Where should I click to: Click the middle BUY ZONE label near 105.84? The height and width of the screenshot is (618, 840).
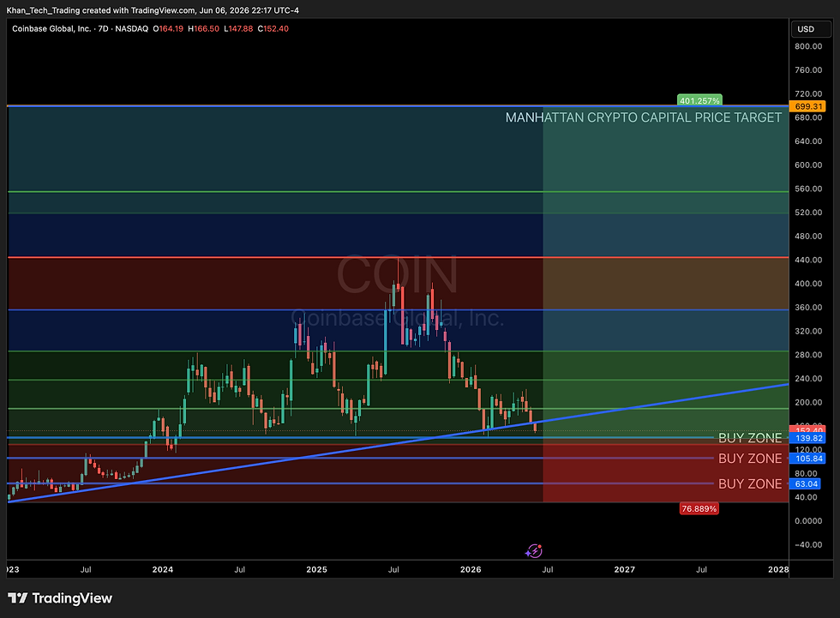point(750,459)
